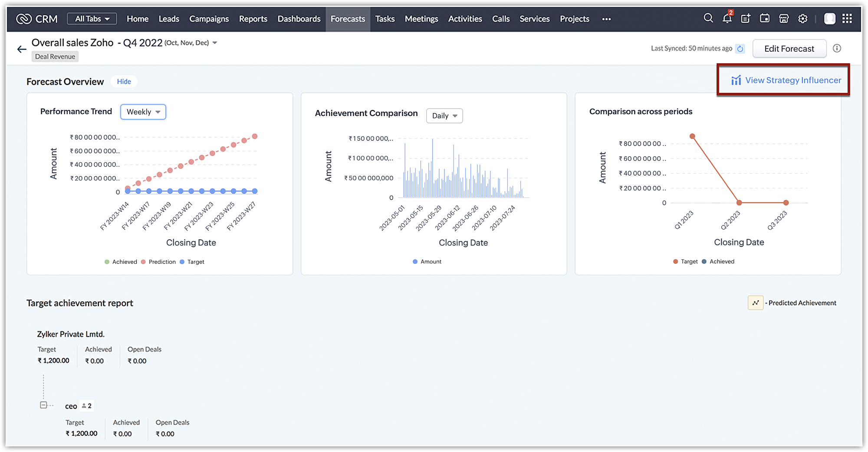Click the Zylker Private Lmtd. company name
The image size is (868, 452).
coord(71,334)
